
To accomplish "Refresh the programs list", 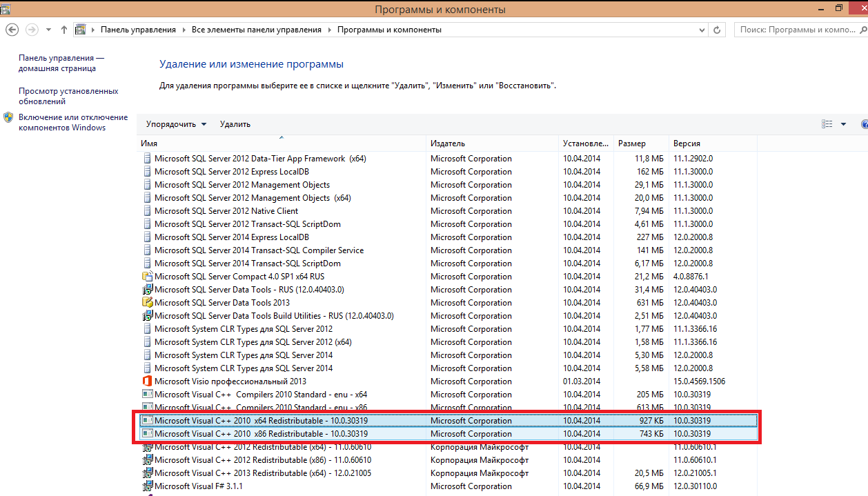I will [718, 30].
